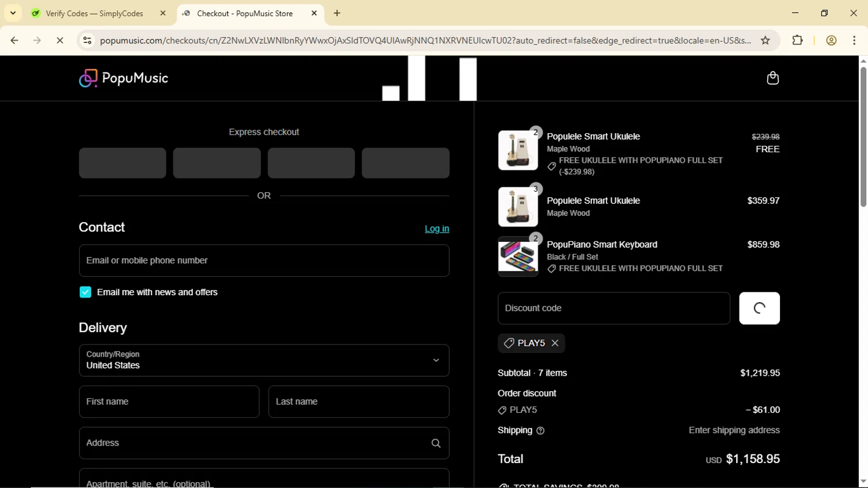Go back in browser history

coord(14,41)
